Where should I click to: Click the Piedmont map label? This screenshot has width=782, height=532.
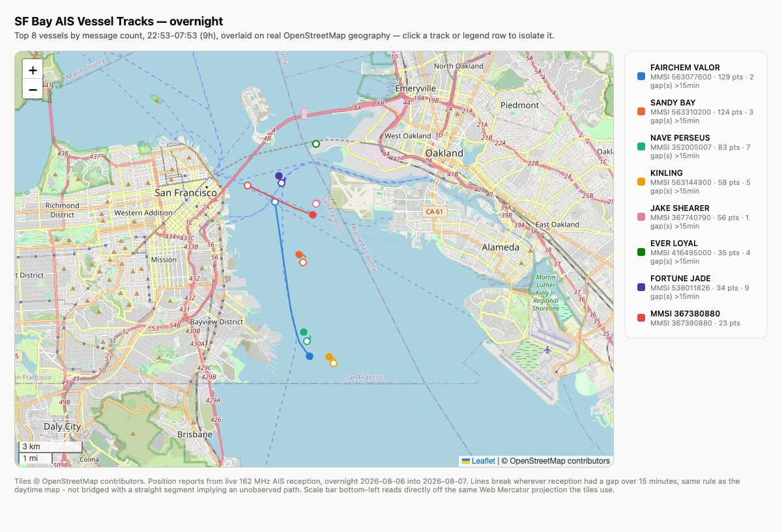pyautogui.click(x=519, y=105)
